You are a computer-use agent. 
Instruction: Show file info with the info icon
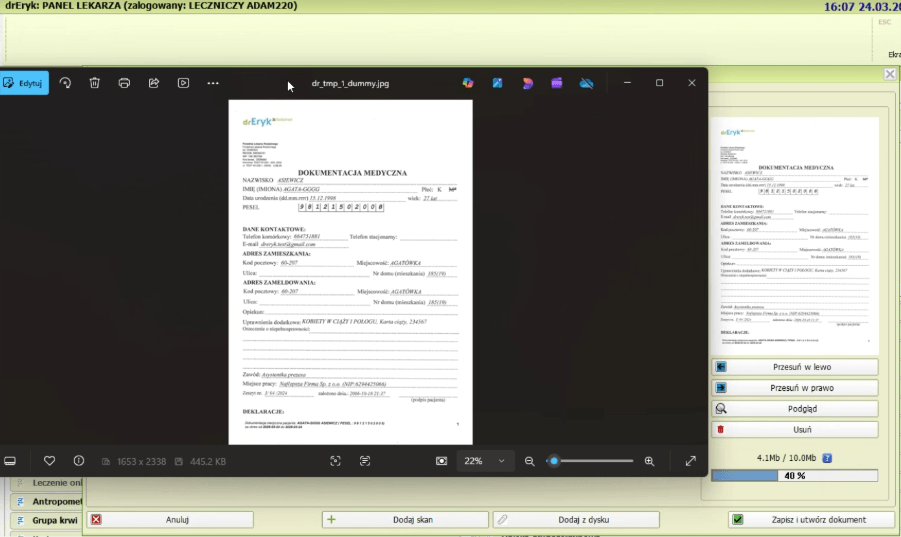click(x=78, y=461)
